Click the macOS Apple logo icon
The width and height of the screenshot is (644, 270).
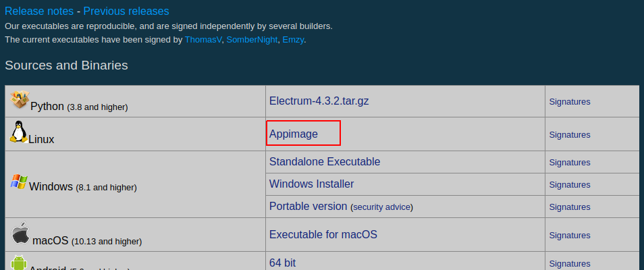coord(20,234)
